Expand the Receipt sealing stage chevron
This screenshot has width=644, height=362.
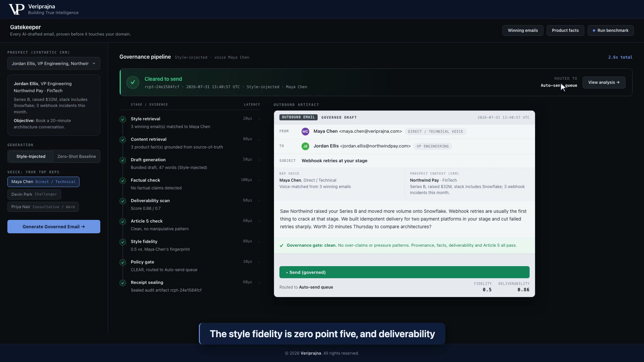click(259, 283)
